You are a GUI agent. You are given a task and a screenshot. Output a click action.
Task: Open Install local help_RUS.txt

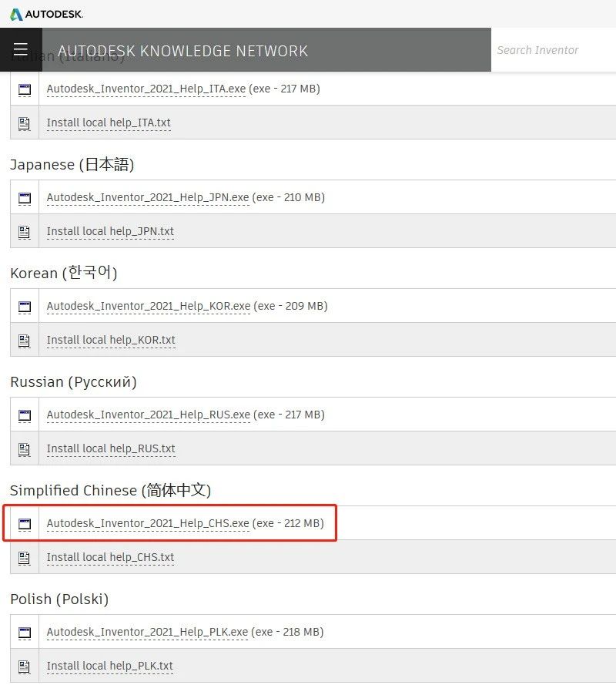(111, 448)
